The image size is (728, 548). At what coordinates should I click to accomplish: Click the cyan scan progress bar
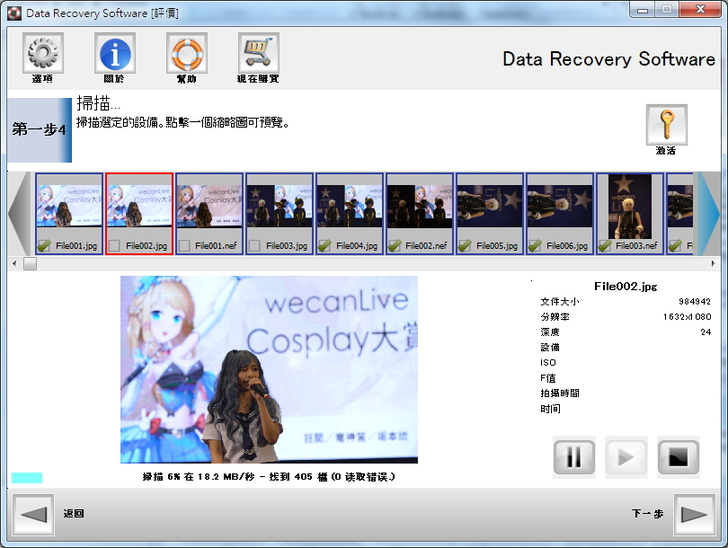[27, 477]
